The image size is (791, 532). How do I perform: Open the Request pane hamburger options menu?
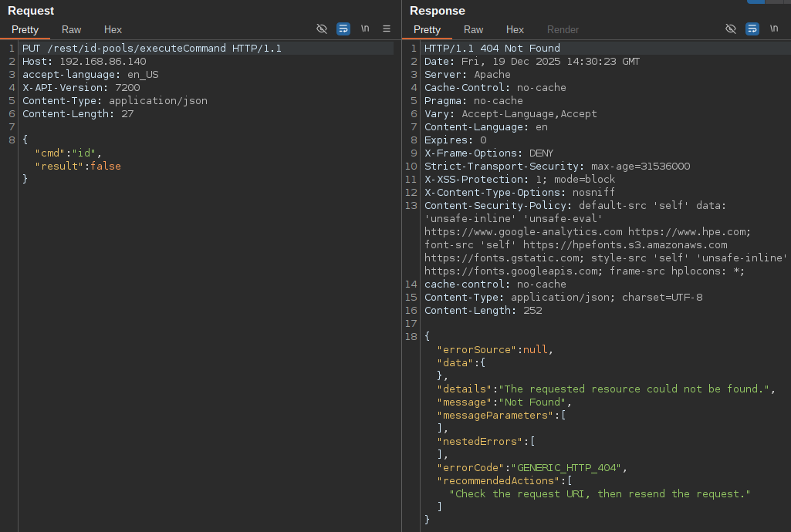(387, 29)
